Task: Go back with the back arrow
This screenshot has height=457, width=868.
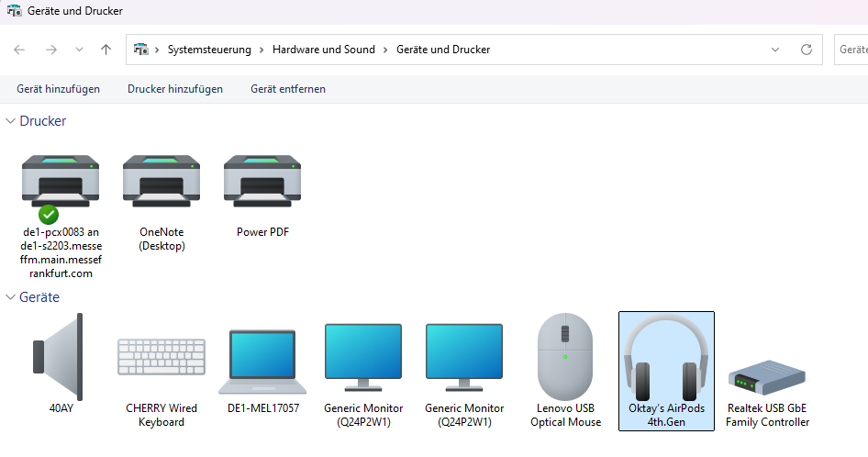Action: coord(19,50)
